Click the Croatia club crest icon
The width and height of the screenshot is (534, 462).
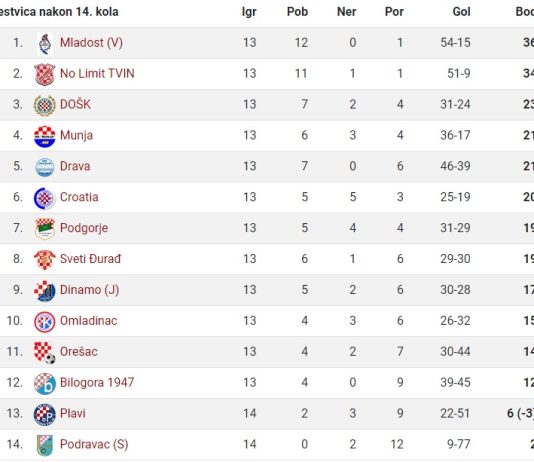(x=45, y=198)
